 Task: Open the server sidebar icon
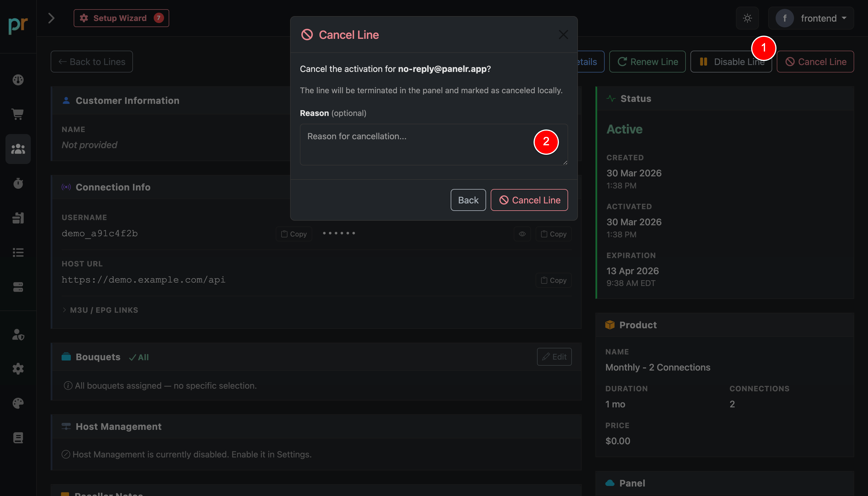coord(18,287)
